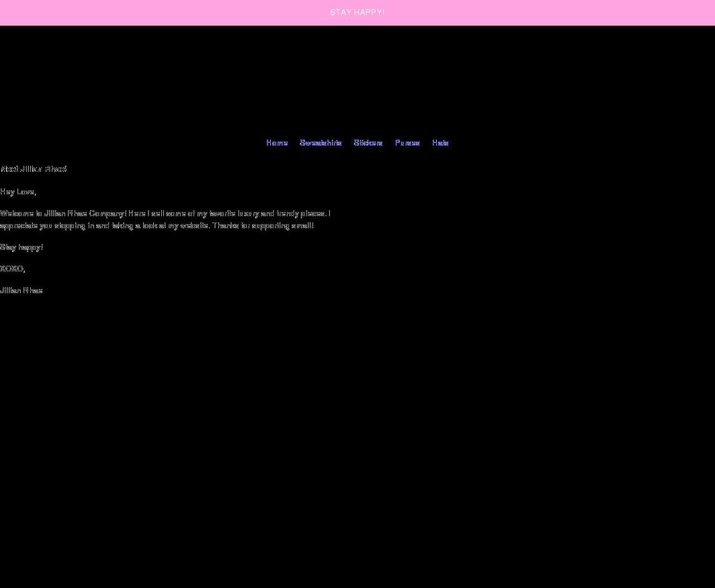
Task: Click the XOXO text
Action: (12, 268)
